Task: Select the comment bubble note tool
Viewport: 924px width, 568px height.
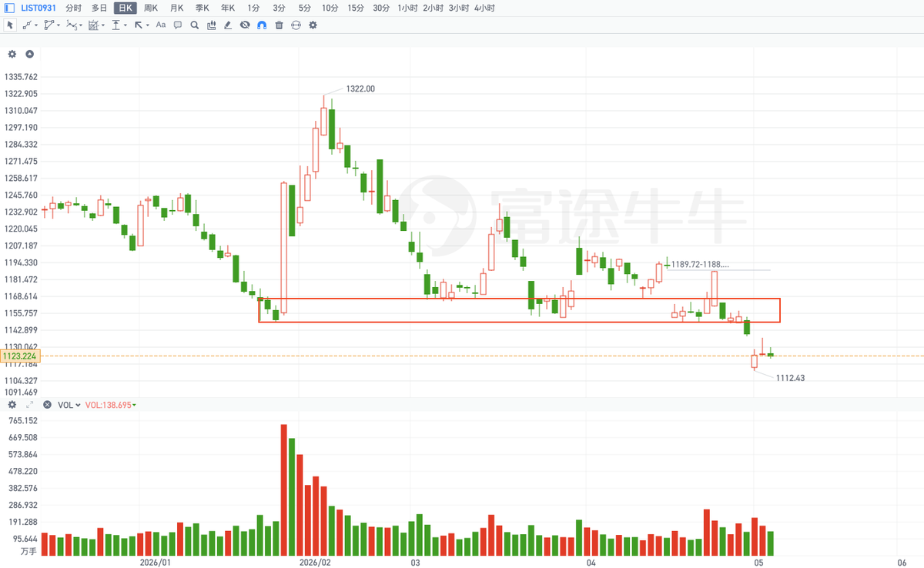Action: (x=178, y=25)
